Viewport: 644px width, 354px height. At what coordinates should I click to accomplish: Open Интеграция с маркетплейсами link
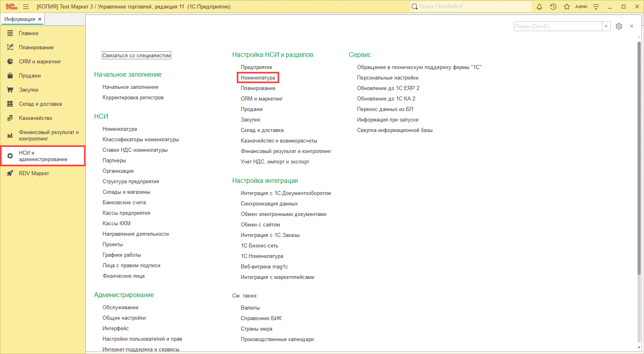(x=278, y=277)
